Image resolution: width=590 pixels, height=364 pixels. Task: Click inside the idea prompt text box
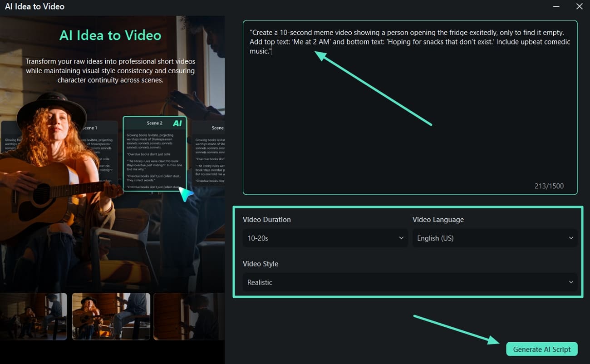[x=410, y=108]
